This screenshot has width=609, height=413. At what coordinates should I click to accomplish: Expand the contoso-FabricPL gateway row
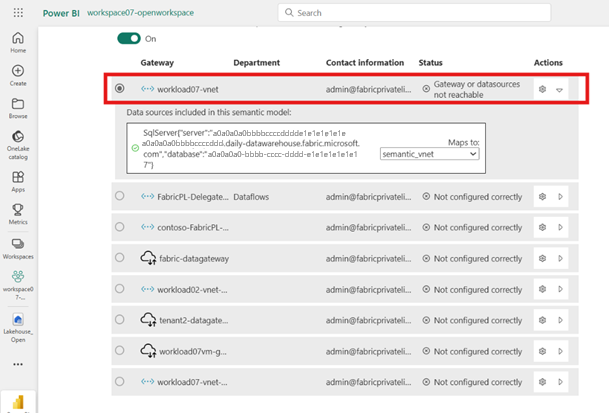tap(560, 227)
